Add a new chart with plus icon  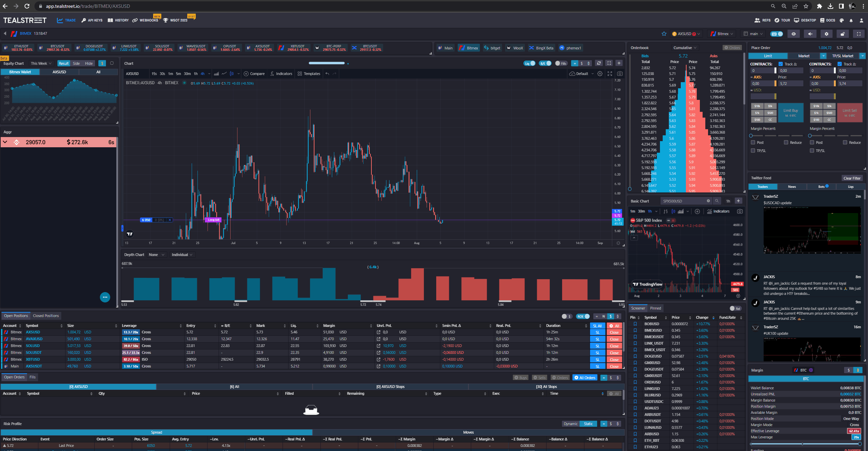point(619,63)
